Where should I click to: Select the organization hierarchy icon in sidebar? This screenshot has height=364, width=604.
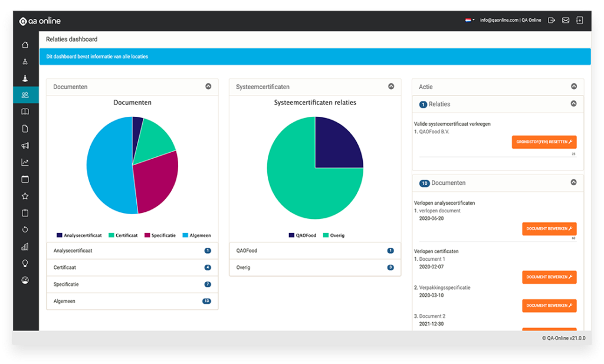click(25, 61)
